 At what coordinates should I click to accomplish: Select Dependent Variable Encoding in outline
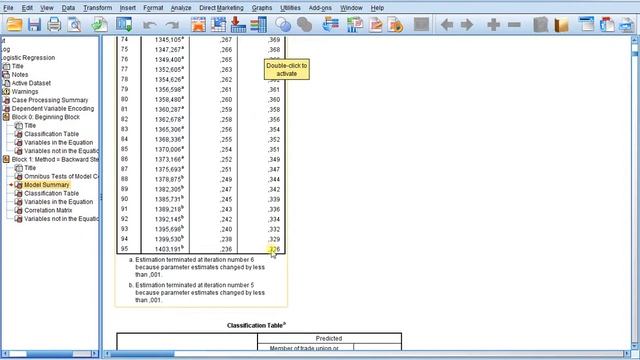[x=53, y=109]
